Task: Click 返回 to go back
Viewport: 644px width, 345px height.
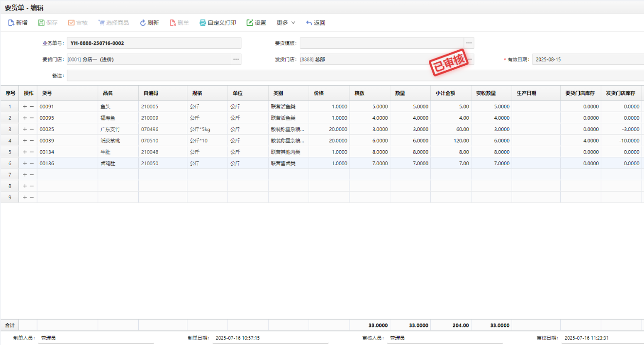Action: (315, 23)
